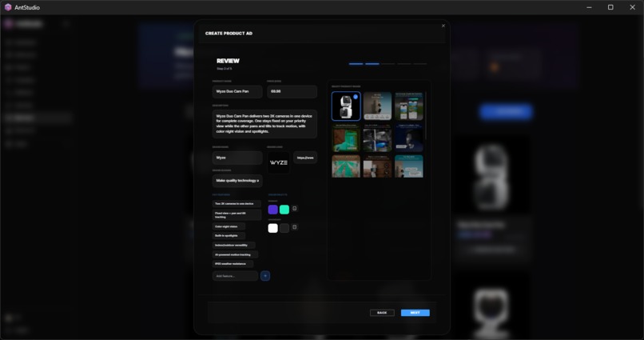This screenshot has width=644, height=340.
Task: Select the camera mounted on wall thumbnail
Action: coord(377,106)
